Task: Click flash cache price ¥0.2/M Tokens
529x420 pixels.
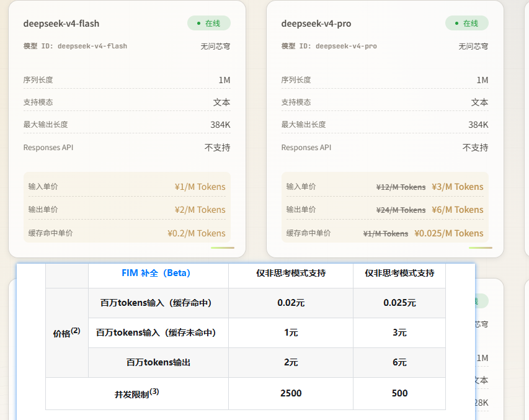Action: pyautogui.click(x=197, y=233)
